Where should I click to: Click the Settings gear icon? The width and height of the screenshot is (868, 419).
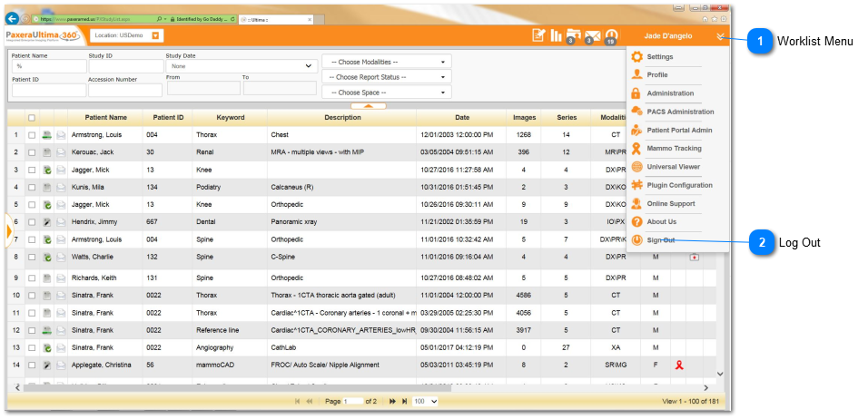point(637,56)
